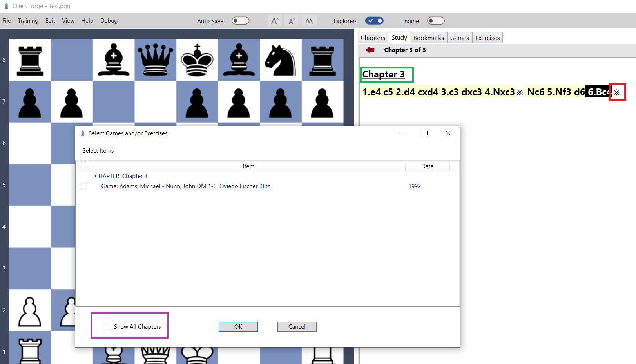Click the red back arrow above the study notation
Viewport: 636px width, 364px height.
(369, 50)
